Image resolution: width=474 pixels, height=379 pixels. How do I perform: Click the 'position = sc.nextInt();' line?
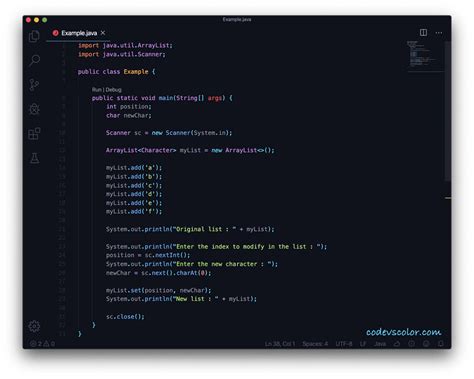(148, 255)
